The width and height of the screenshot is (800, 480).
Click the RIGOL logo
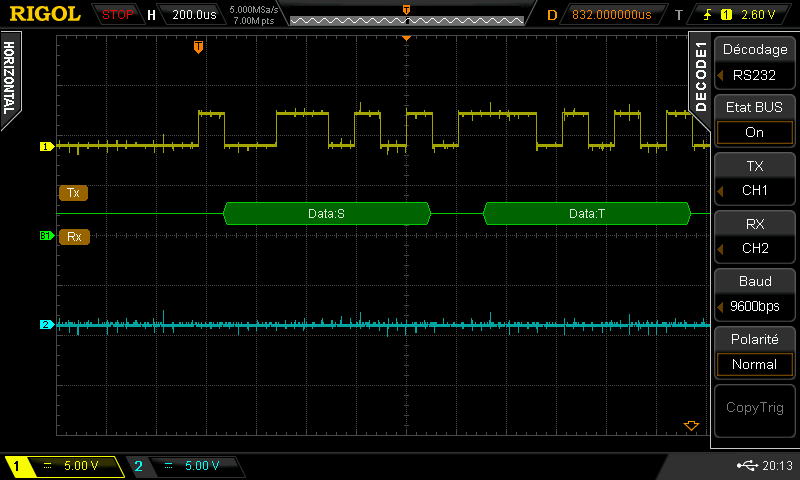(x=45, y=14)
